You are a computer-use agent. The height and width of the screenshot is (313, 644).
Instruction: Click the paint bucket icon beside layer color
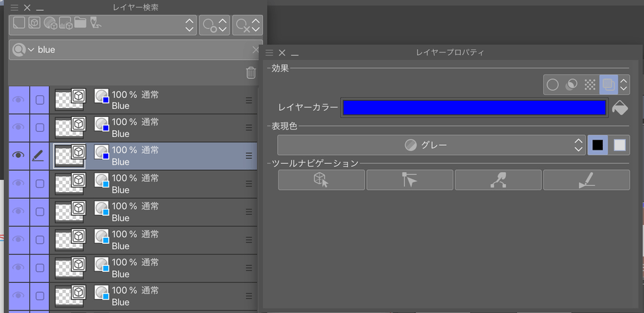[x=620, y=107]
